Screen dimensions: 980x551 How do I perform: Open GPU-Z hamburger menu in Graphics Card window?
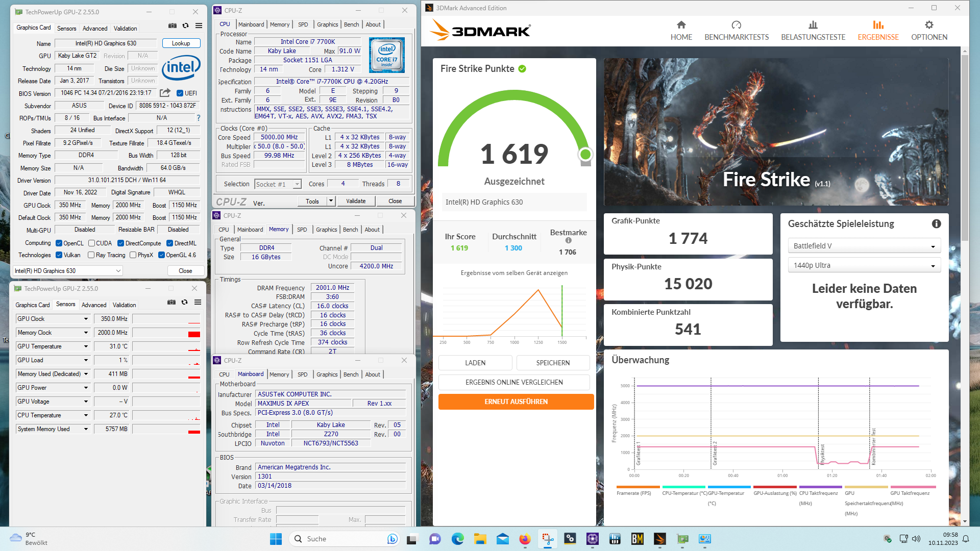199,26
